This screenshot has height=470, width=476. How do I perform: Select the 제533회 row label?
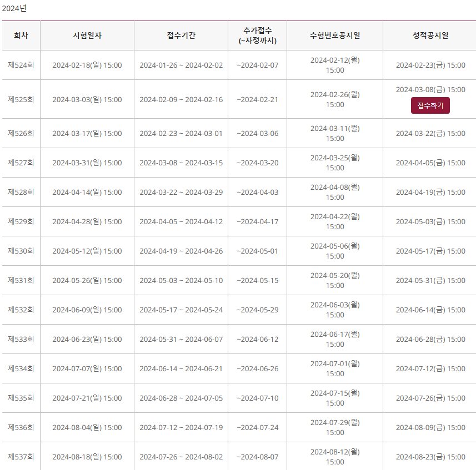(x=21, y=339)
